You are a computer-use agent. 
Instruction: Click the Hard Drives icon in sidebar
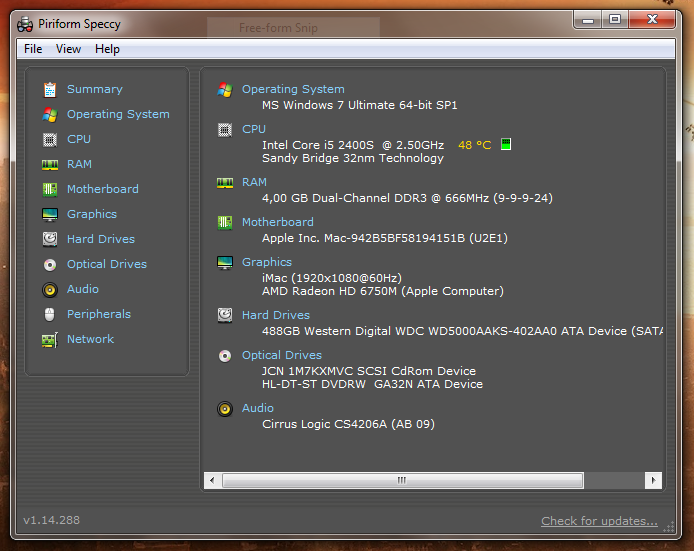tap(49, 240)
